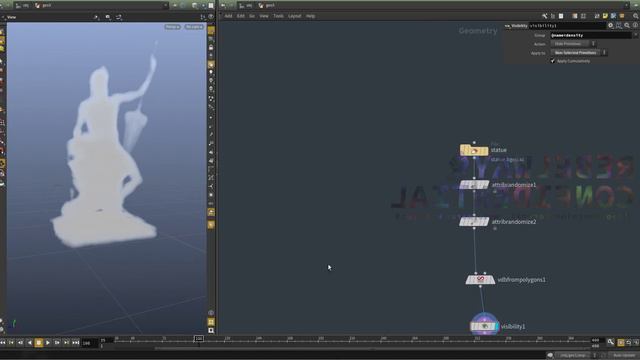Image resolution: width=640 pixels, height=360 pixels.
Task: Open the Layout menu in network editor
Action: tap(295, 16)
